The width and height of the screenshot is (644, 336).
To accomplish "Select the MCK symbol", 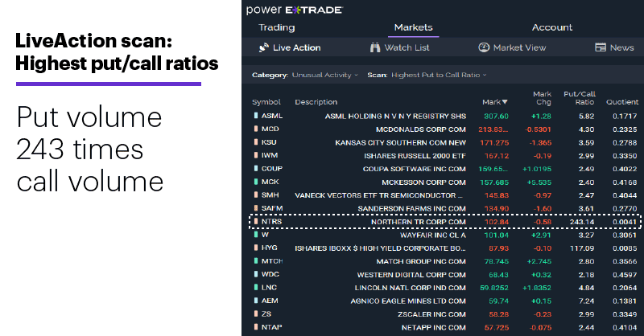I will tap(270, 182).
